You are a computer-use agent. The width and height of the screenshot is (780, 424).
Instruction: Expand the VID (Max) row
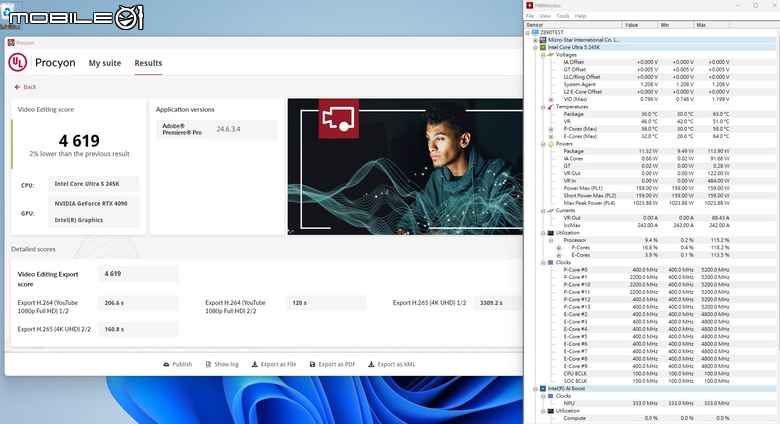(551, 100)
